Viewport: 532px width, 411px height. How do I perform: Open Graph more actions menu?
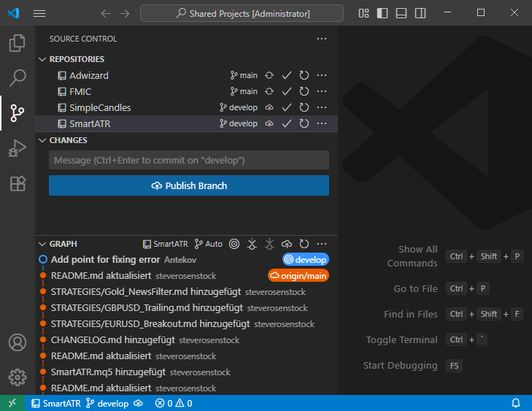pyautogui.click(x=322, y=244)
